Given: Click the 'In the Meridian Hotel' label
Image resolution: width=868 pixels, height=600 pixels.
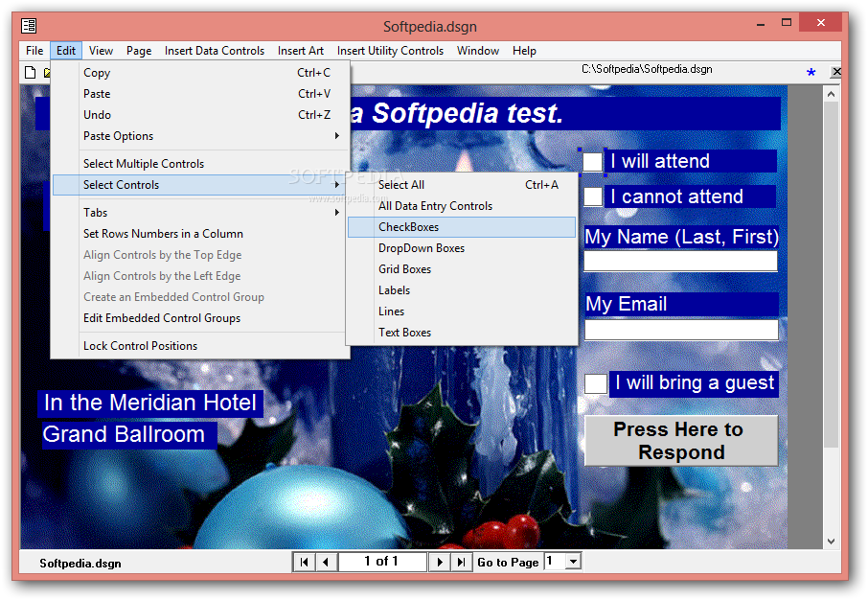Looking at the screenshot, I should (x=150, y=403).
